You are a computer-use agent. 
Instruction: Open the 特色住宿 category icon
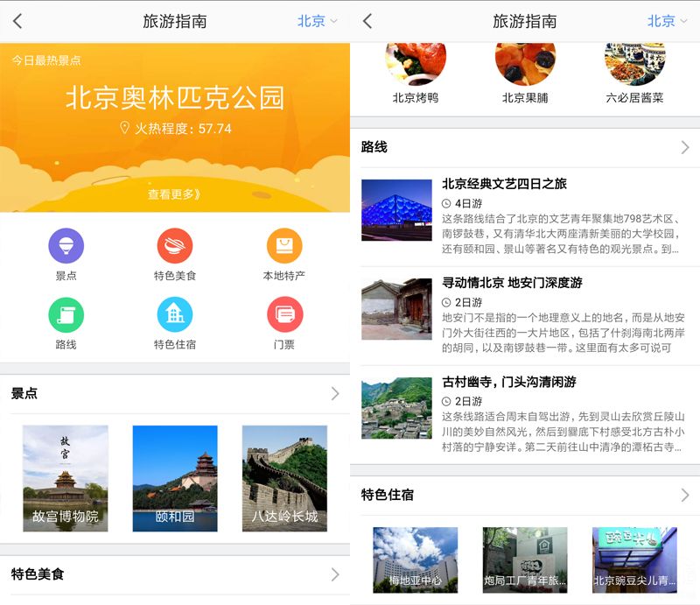(x=174, y=313)
